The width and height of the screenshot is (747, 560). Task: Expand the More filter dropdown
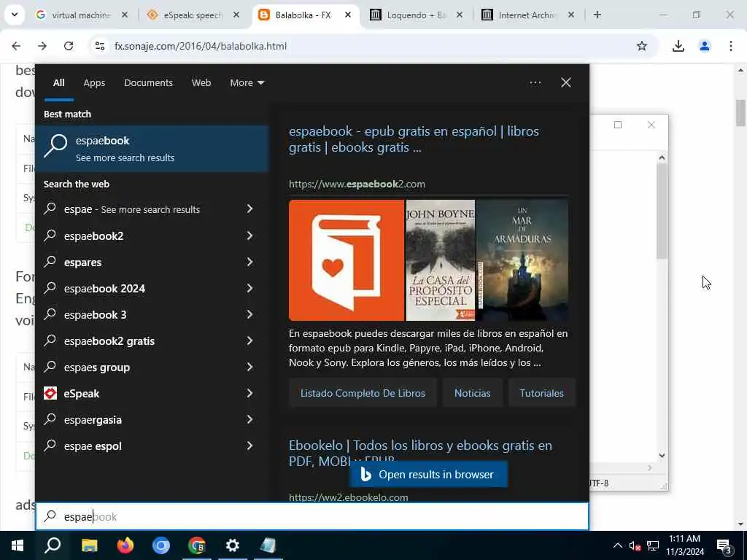pos(247,83)
